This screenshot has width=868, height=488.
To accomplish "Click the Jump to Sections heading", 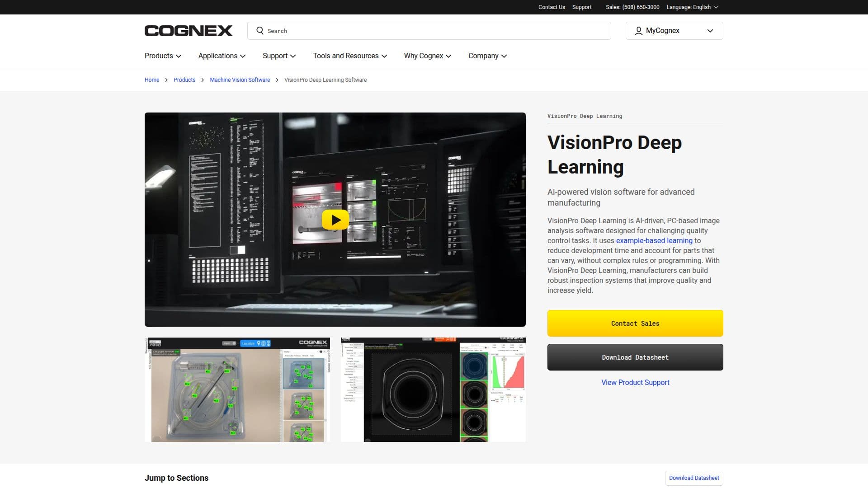I will pos(176,478).
